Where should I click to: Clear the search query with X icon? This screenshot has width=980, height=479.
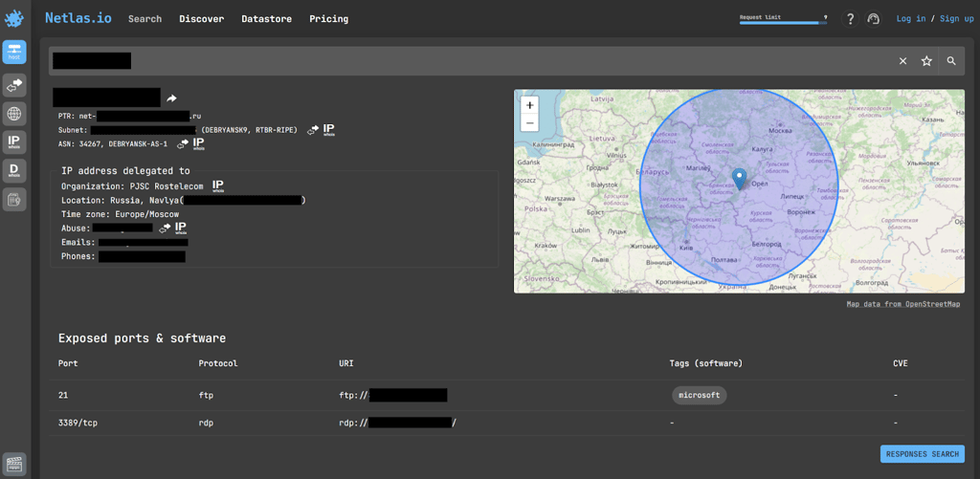[x=902, y=60]
